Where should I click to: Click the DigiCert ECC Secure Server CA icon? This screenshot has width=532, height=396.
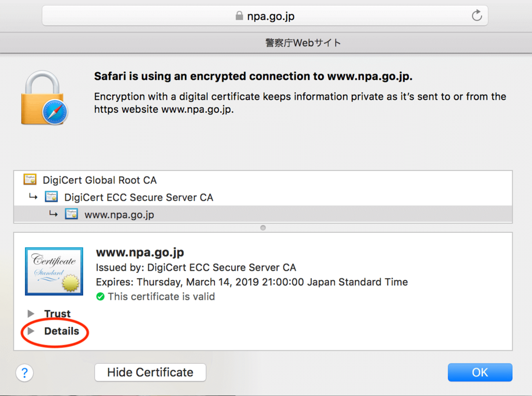click(51, 196)
